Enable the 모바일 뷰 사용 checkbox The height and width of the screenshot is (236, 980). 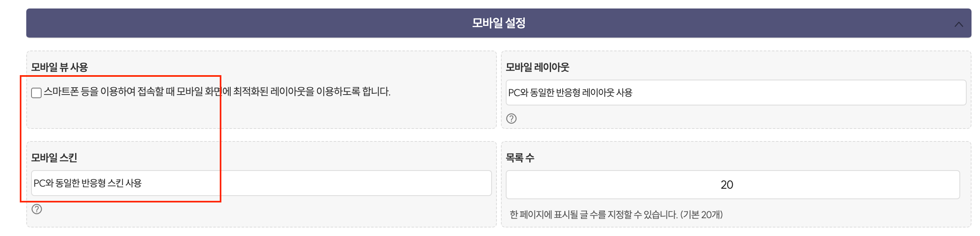pos(36,93)
